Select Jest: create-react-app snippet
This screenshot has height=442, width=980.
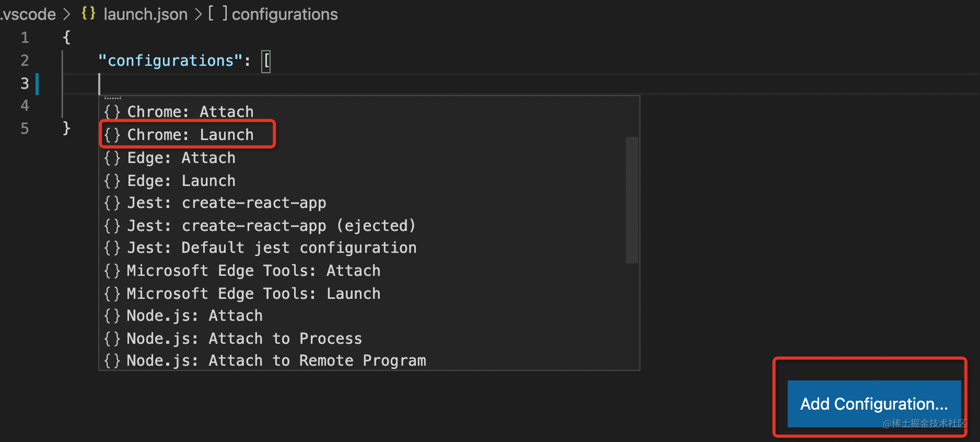point(227,203)
